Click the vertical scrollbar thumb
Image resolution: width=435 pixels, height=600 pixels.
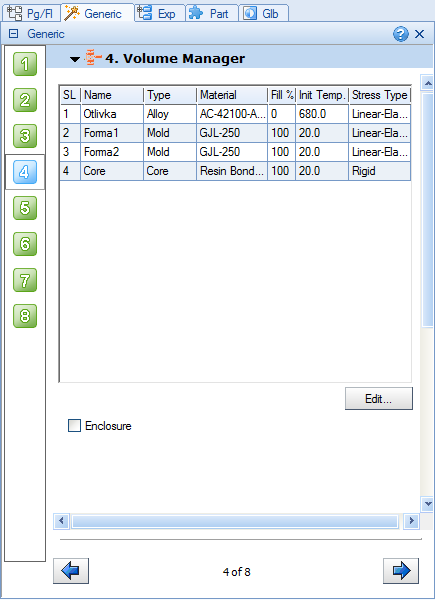(x=428, y=210)
